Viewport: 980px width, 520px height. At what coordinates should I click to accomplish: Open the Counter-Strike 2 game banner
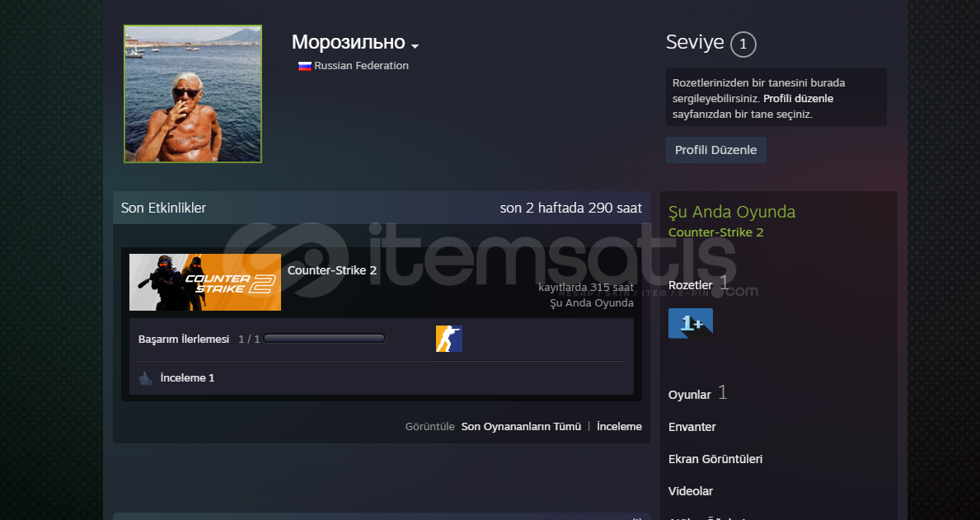coord(205,283)
